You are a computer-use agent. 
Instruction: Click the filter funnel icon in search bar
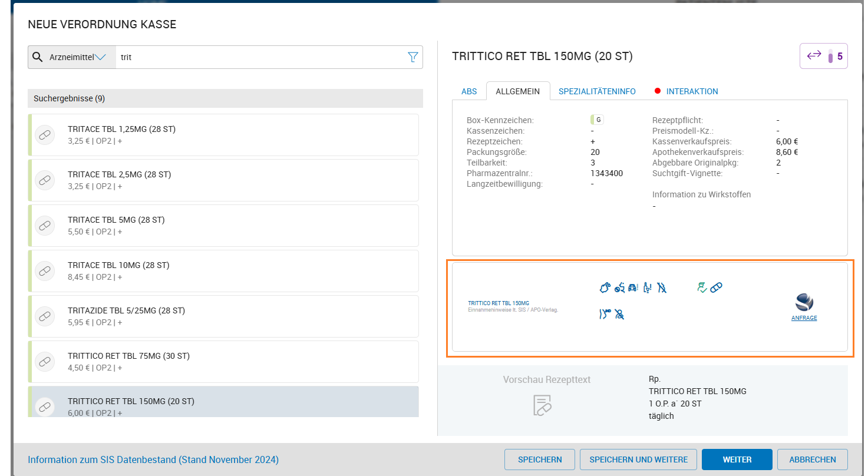[412, 57]
